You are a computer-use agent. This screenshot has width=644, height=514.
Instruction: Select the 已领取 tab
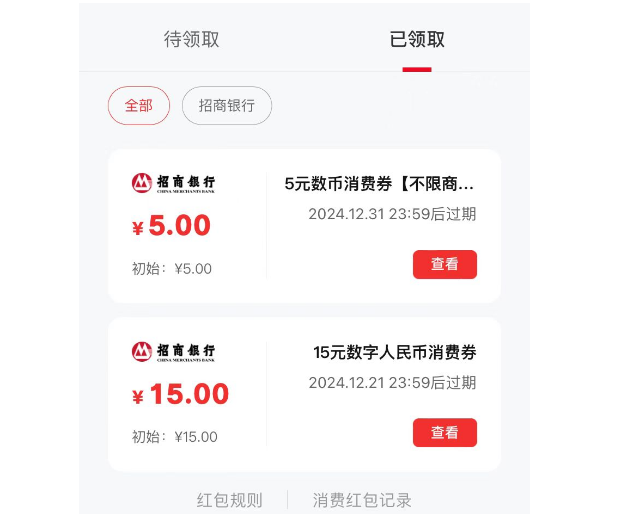tap(417, 39)
